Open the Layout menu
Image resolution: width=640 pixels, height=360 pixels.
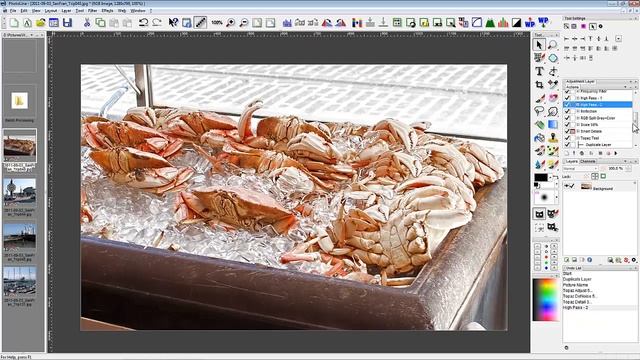(51, 11)
